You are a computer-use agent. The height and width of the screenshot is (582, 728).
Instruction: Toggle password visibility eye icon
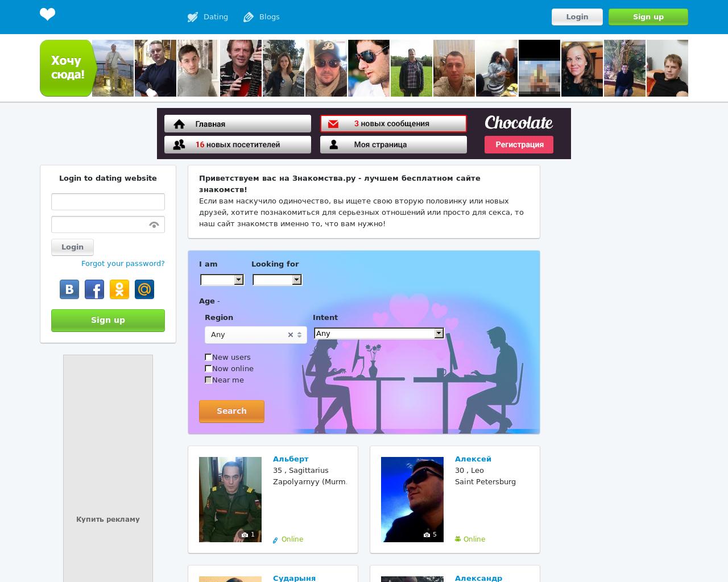point(154,225)
